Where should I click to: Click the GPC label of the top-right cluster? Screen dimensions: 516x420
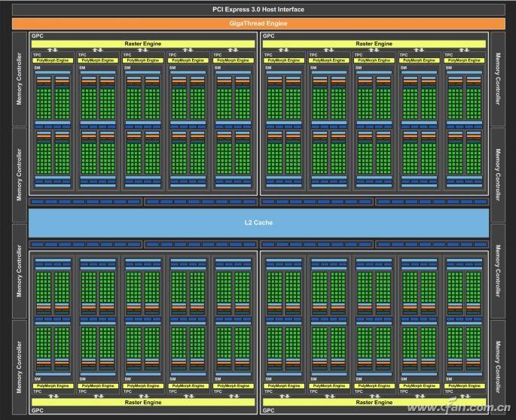coord(269,35)
